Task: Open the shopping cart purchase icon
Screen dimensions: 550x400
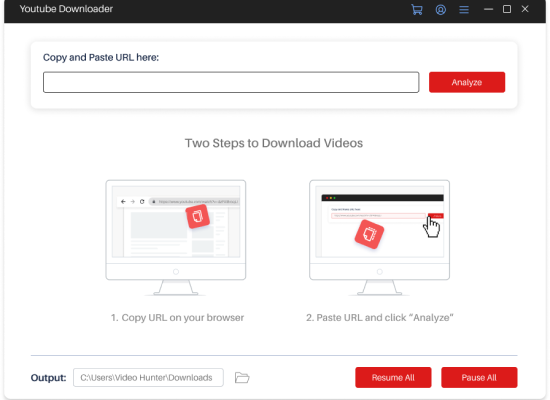Action: coord(417,9)
